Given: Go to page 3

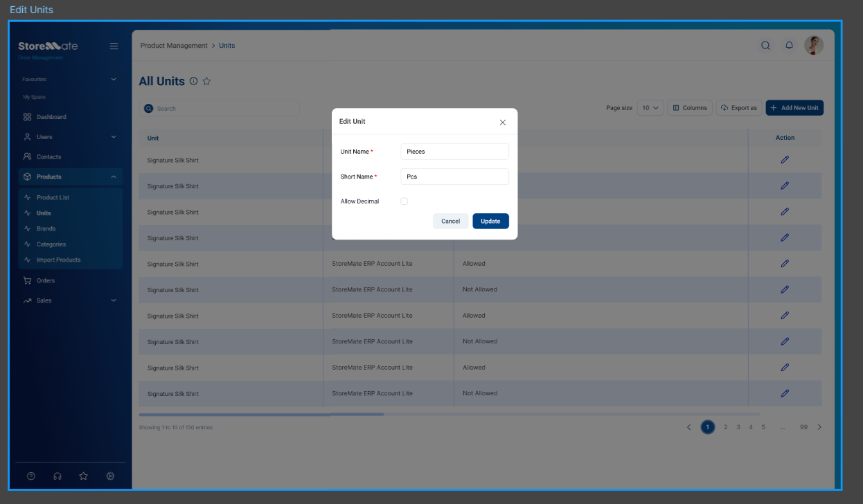Looking at the screenshot, I should [x=738, y=427].
